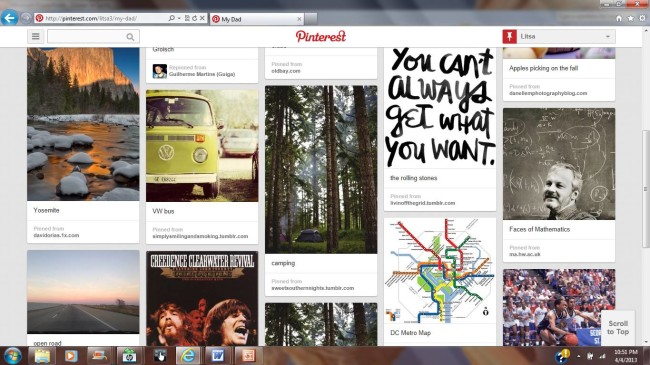This screenshot has height=365, width=650.
Task: Click the search magnifier icon in Pinterest
Action: (x=130, y=37)
